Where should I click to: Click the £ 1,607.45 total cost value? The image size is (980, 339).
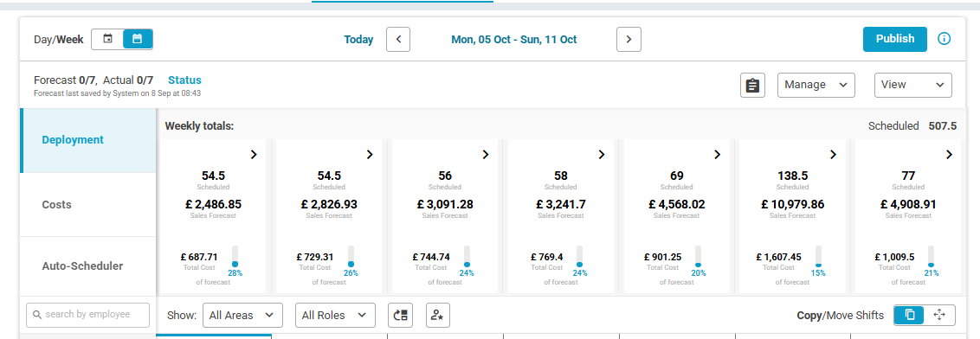(x=779, y=257)
